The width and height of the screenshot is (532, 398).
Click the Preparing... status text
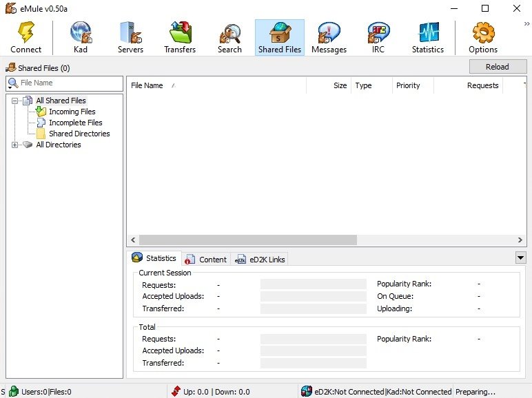475,392
